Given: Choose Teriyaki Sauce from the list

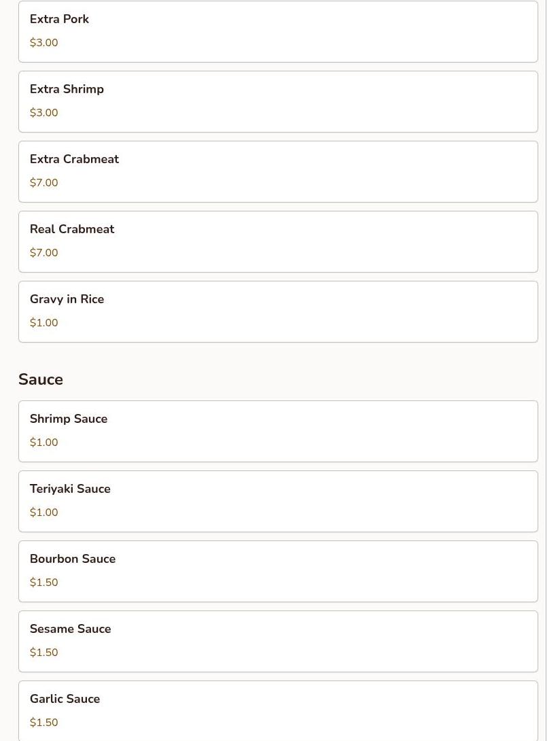Looking at the screenshot, I should (x=278, y=501).
